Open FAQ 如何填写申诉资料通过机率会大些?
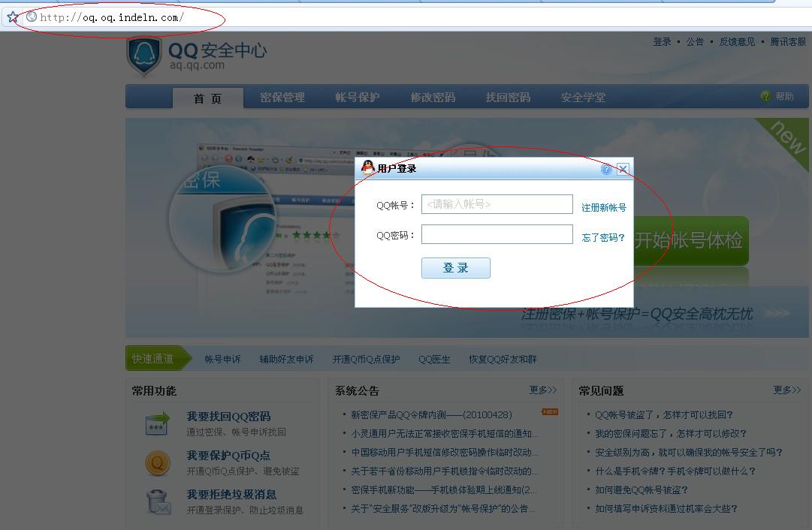Viewport: 812px width, 530px height. point(666,508)
